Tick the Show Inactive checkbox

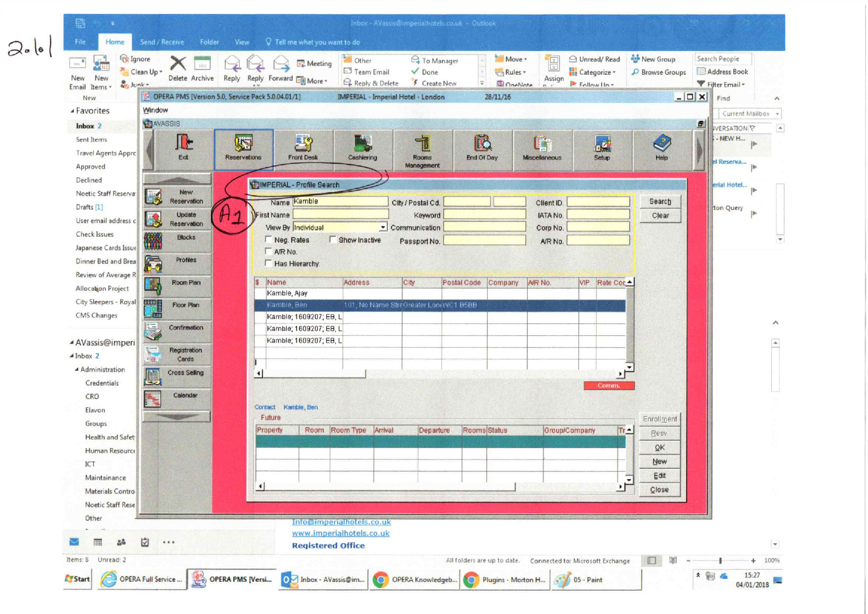(x=333, y=240)
